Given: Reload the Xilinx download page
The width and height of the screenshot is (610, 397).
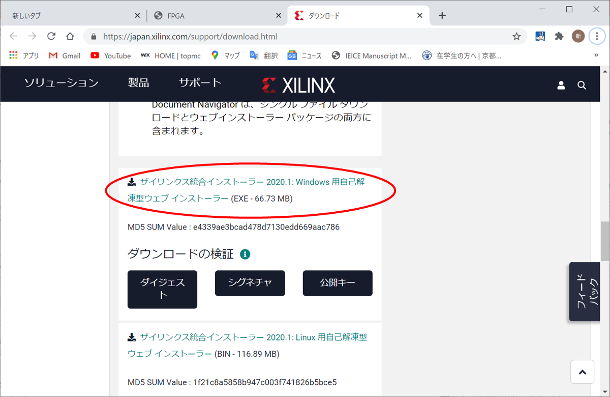Looking at the screenshot, I should (51, 36).
